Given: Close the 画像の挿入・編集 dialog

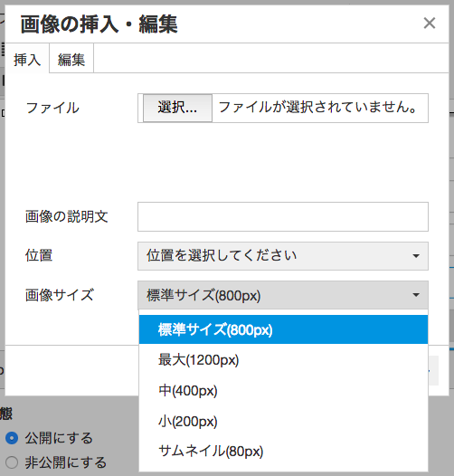Looking at the screenshot, I should point(429,23).
